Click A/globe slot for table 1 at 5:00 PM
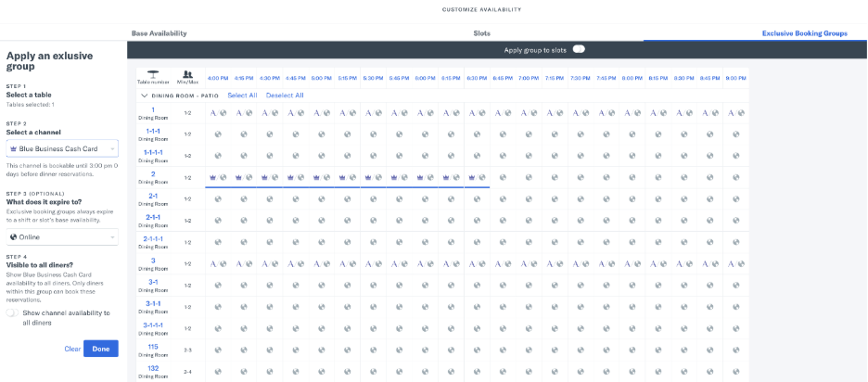 [x=322, y=113]
